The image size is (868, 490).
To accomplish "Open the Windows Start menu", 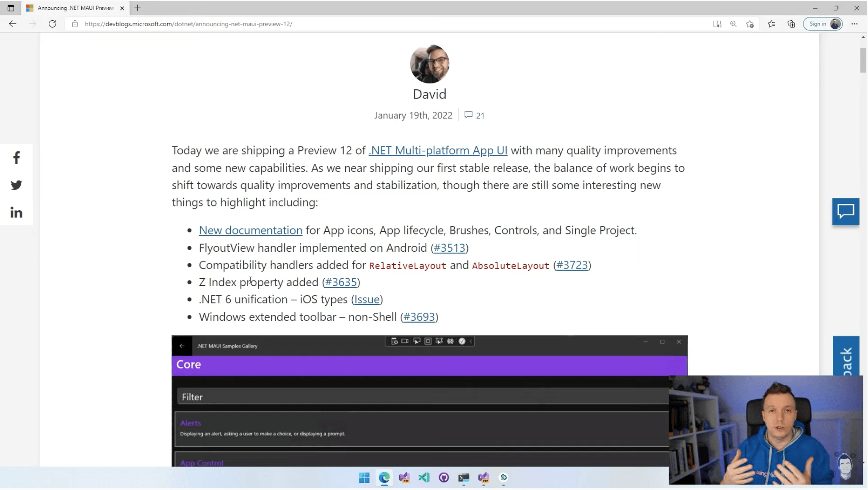I will pyautogui.click(x=364, y=478).
